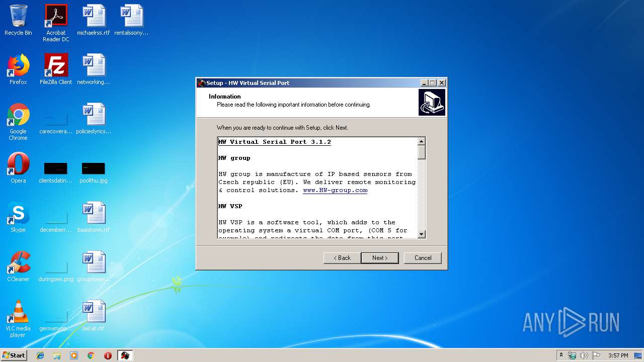Launch Firefox from the desktop
This screenshot has height=362, width=644.
point(18,69)
